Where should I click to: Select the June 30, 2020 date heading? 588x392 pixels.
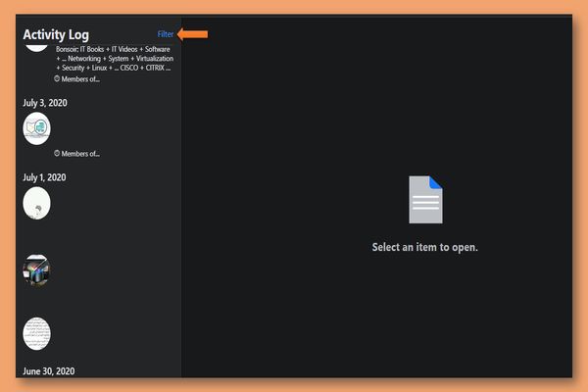[x=49, y=371]
